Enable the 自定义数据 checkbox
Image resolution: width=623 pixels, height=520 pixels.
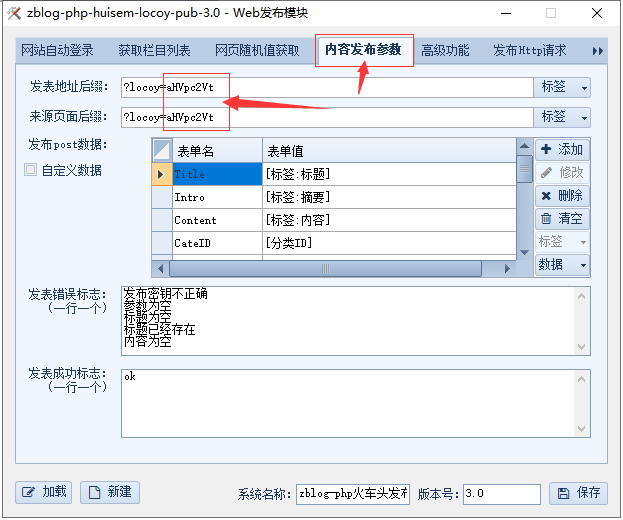31,170
